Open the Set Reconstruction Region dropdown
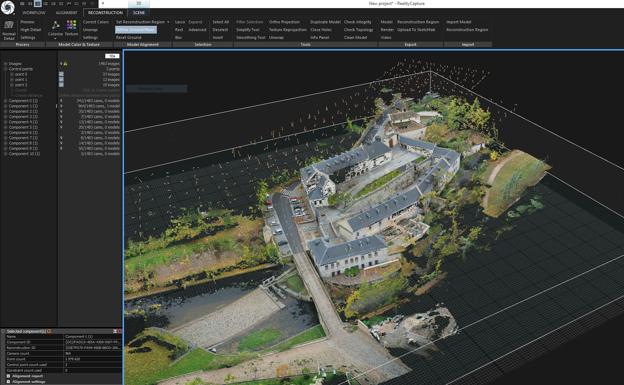 click(142, 22)
